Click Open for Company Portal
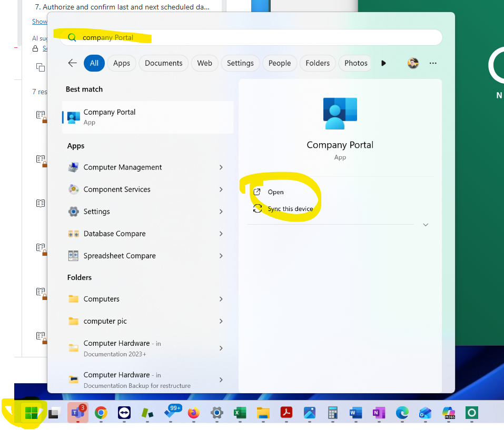Image resolution: width=504 pixels, height=430 pixels. point(275,192)
